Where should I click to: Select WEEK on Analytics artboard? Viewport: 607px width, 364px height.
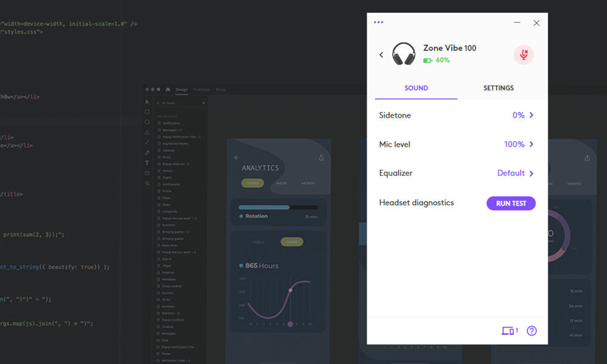[x=282, y=183]
